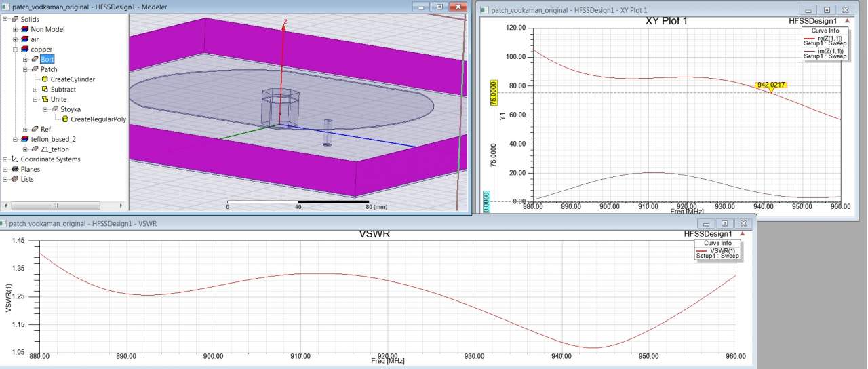
Task: Click the 942.0217 X marker label
Action: (771, 85)
